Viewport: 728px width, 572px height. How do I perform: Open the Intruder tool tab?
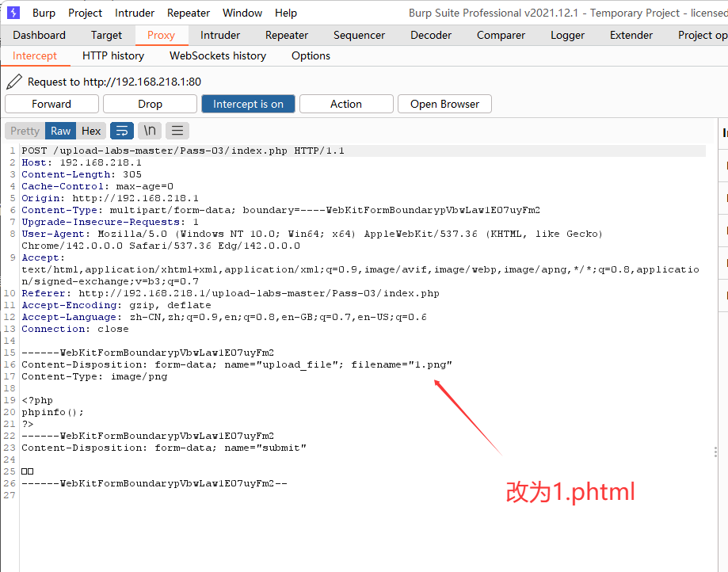point(220,36)
